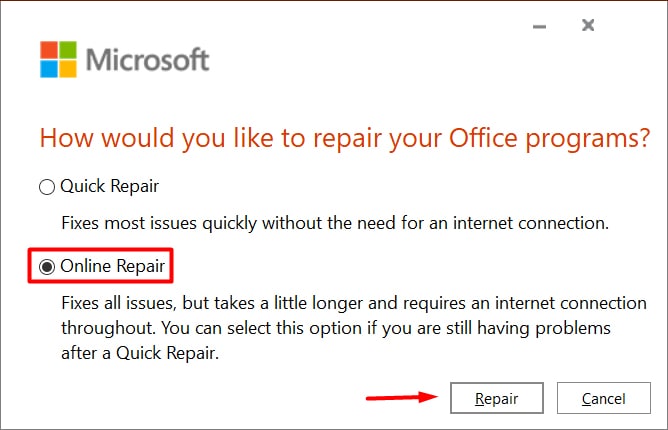This screenshot has width=668, height=430.
Task: Click the Microsoft four-square logo
Action: (58, 59)
